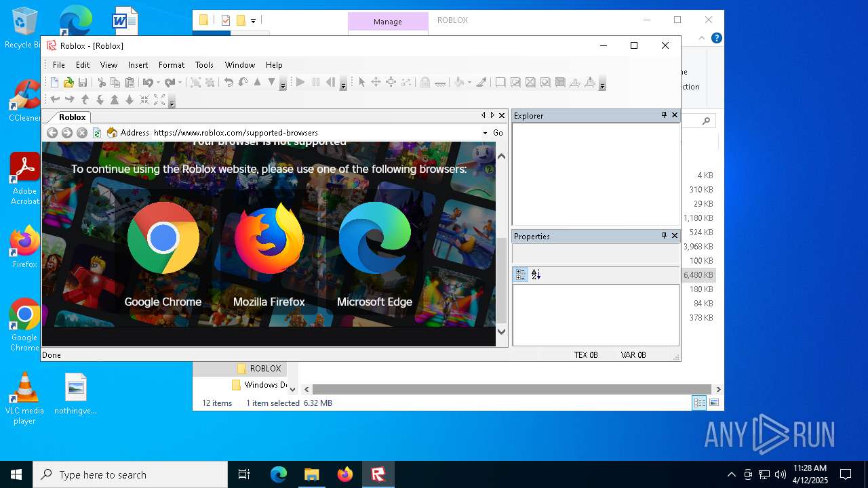The width and height of the screenshot is (868, 488).
Task: Toggle the Properties panel auto-hide pin
Action: click(664, 236)
